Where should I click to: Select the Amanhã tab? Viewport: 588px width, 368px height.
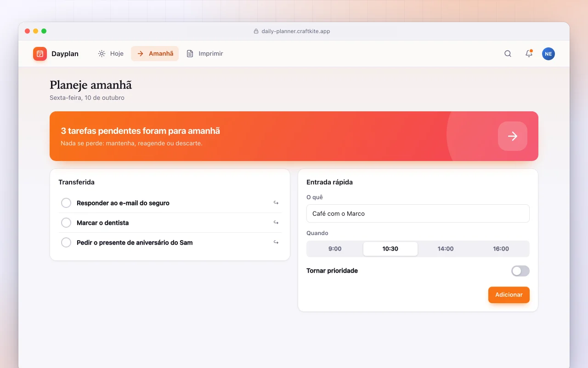[155, 54]
